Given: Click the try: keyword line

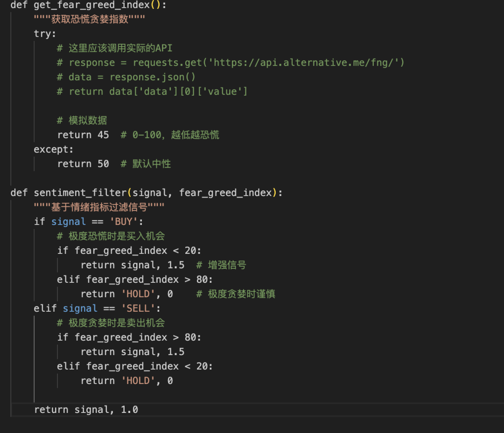Looking at the screenshot, I should (x=45, y=34).
